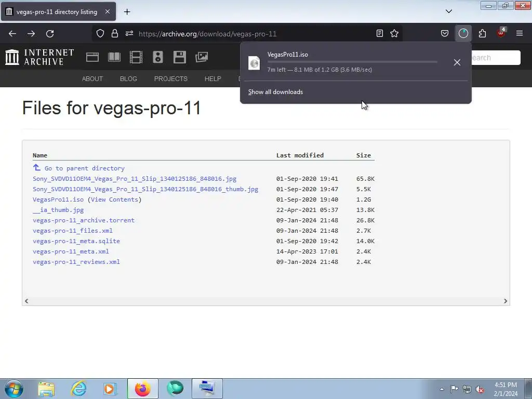
Task: Click the horizontal scrollbar right arrow
Action: (x=505, y=301)
